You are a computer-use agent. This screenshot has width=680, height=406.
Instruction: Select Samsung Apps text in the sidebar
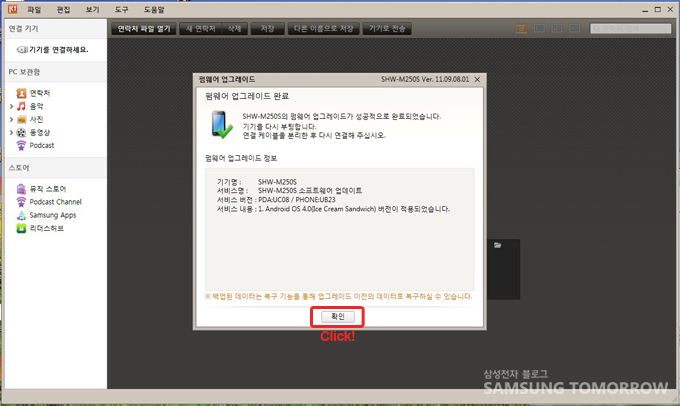point(53,215)
